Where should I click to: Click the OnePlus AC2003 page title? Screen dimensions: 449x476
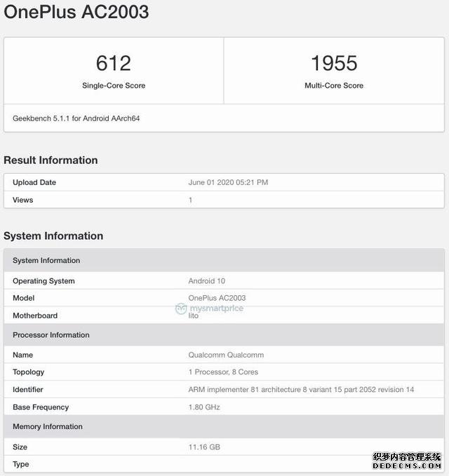click(x=76, y=12)
